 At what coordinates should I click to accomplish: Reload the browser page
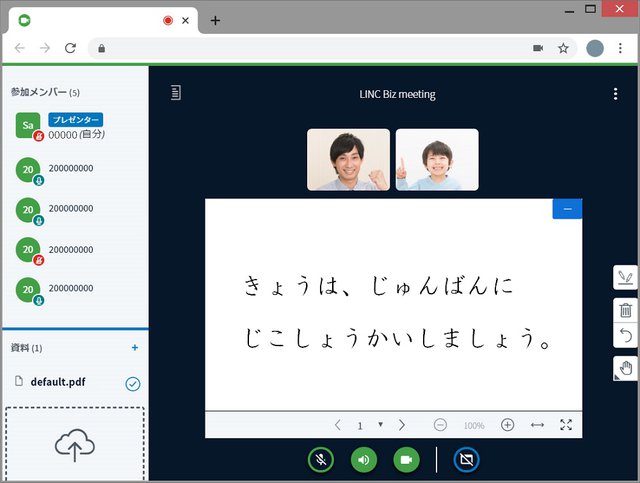click(x=70, y=48)
